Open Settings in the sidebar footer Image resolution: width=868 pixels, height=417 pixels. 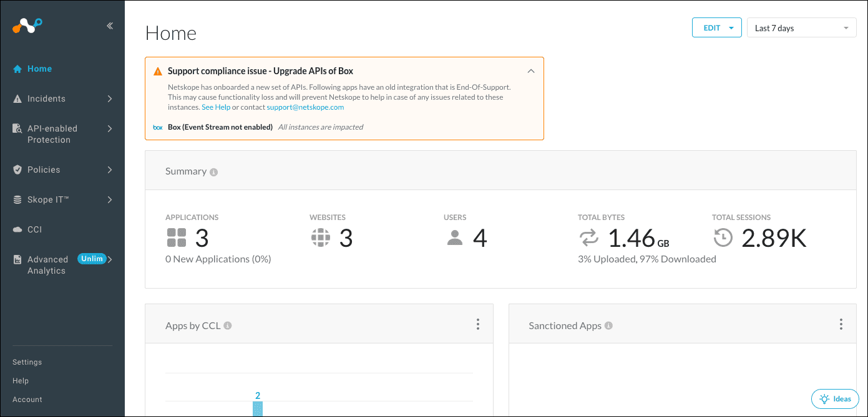[x=27, y=362]
